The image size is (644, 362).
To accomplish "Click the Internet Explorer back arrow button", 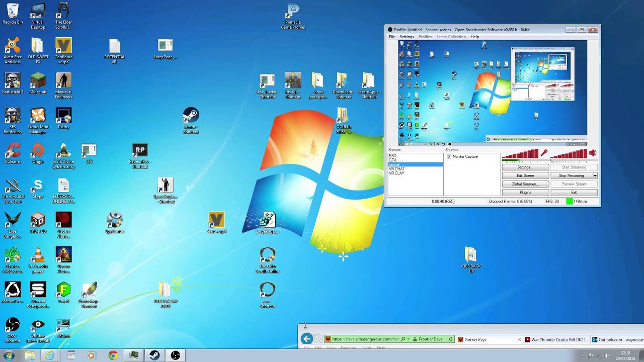I will coord(306,339).
